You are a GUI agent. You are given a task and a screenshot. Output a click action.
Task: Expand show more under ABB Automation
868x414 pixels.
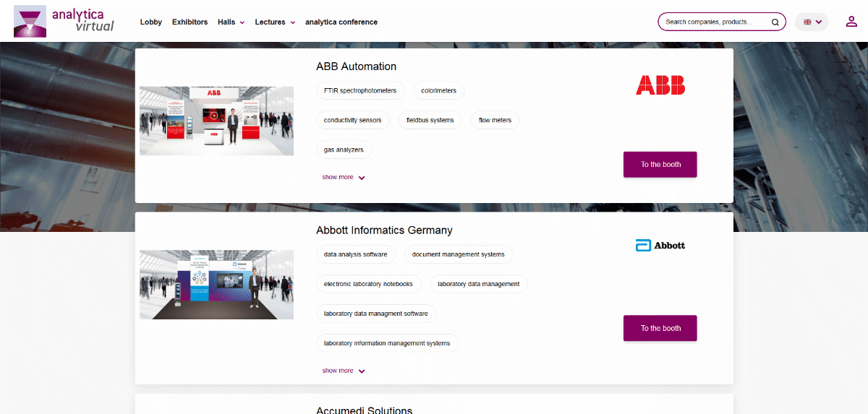pyautogui.click(x=344, y=177)
